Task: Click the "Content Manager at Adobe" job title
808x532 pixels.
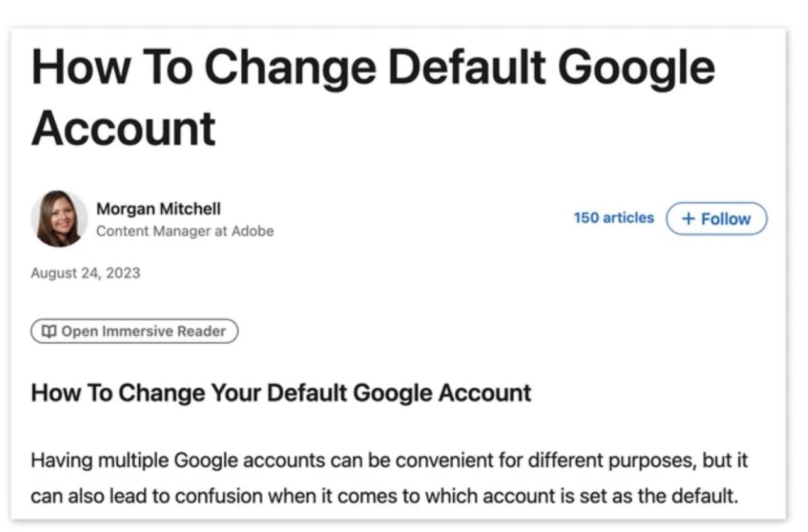Action: click(x=185, y=231)
